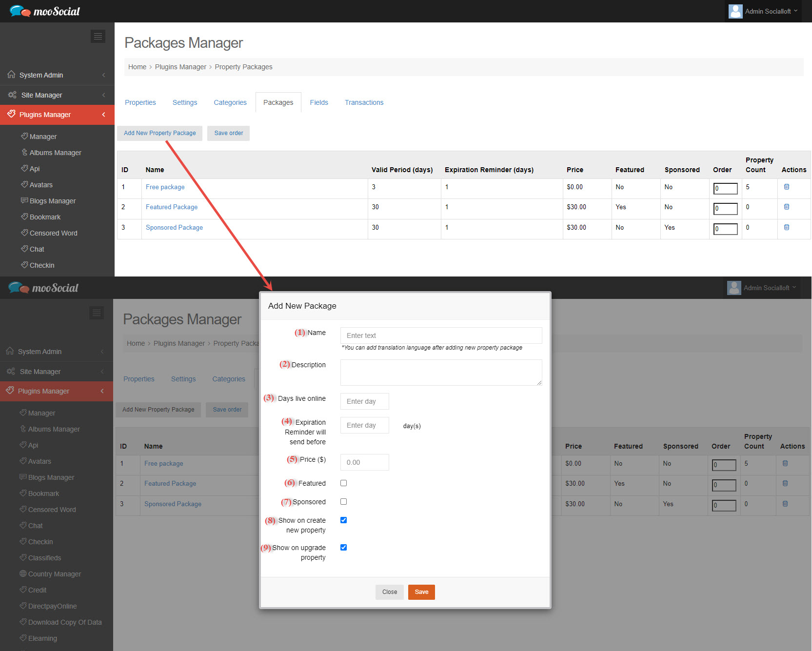The width and height of the screenshot is (812, 651).
Task: Switch to the Properties tab in top page
Action: click(x=140, y=102)
